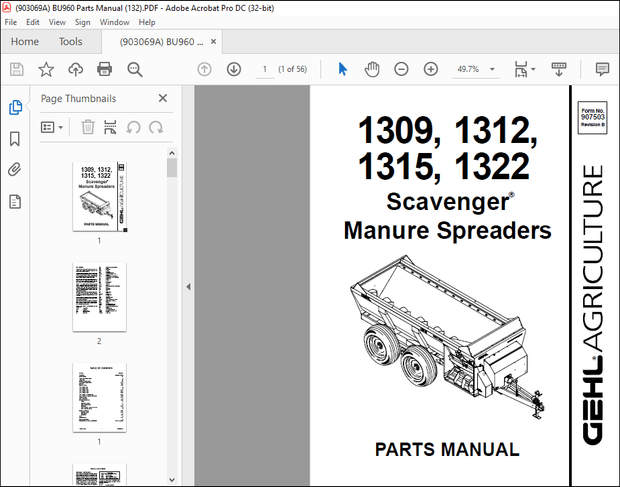Image resolution: width=620 pixels, height=487 pixels.
Task: Select the page 2 thumbnail
Action: pyautogui.click(x=99, y=297)
